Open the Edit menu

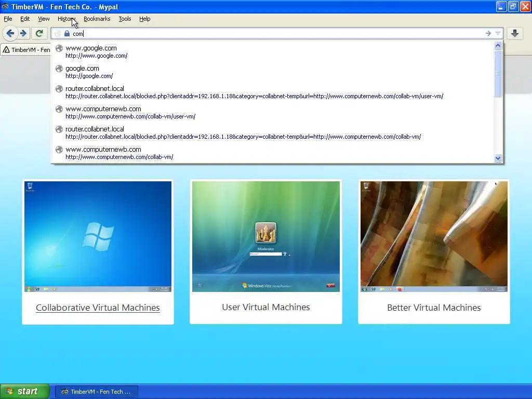25,19
